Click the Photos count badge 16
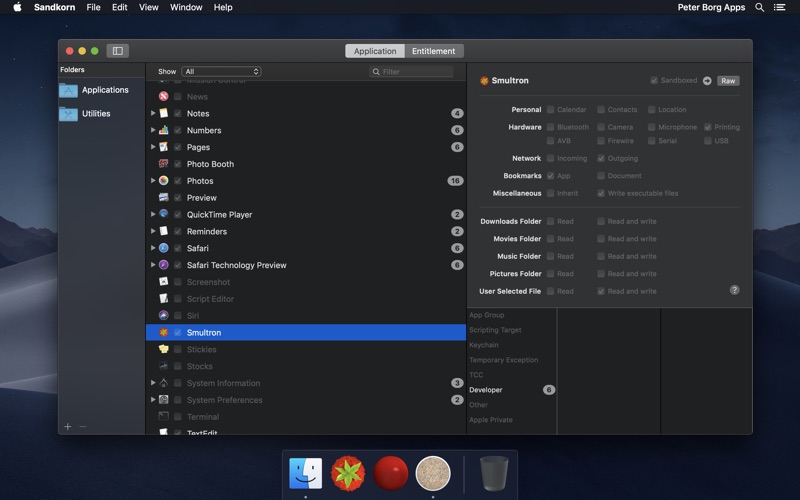Screen dimensions: 800x500 (x=455, y=181)
